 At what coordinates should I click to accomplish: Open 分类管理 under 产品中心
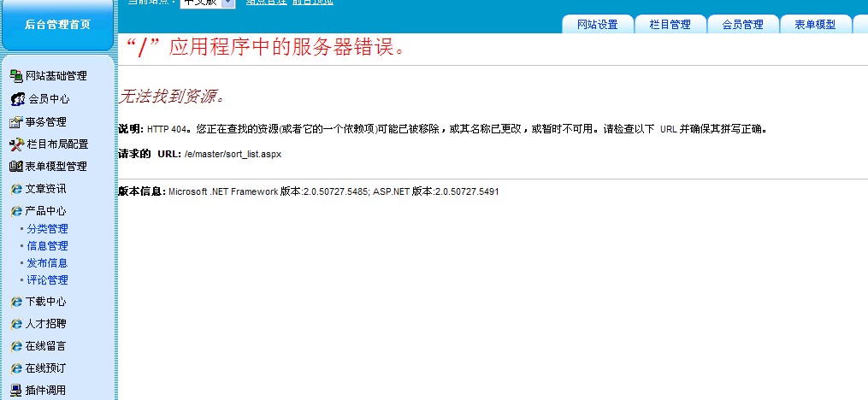[x=47, y=229]
